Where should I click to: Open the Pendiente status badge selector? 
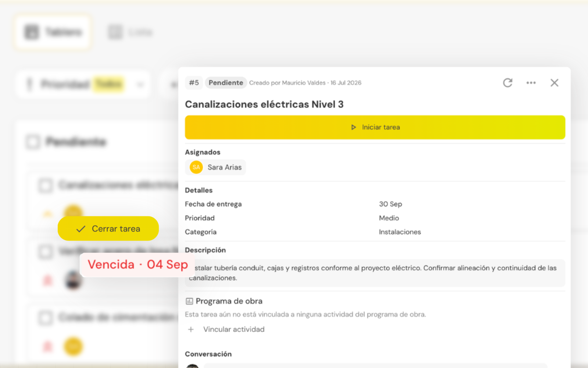(226, 83)
